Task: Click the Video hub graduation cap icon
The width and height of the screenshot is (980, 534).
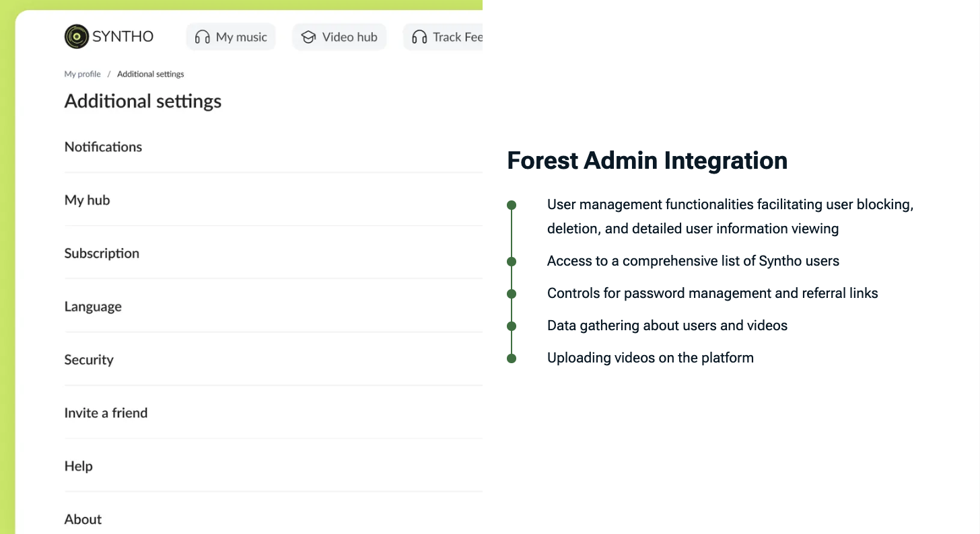Action: (x=308, y=37)
